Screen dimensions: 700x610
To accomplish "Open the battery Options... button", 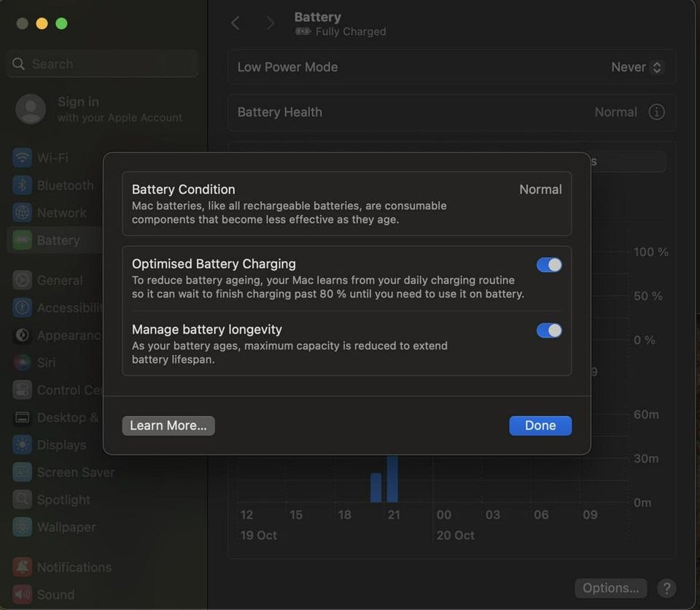I will coord(610,588).
